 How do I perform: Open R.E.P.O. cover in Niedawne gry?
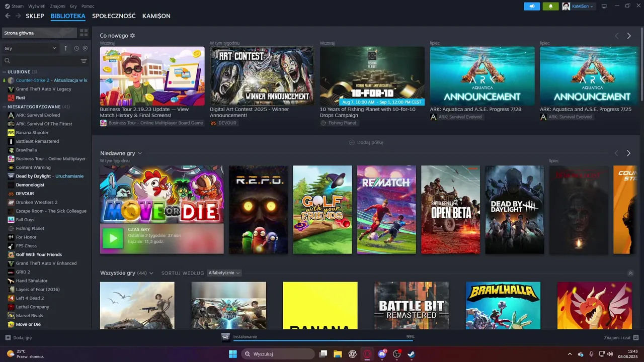258,210
